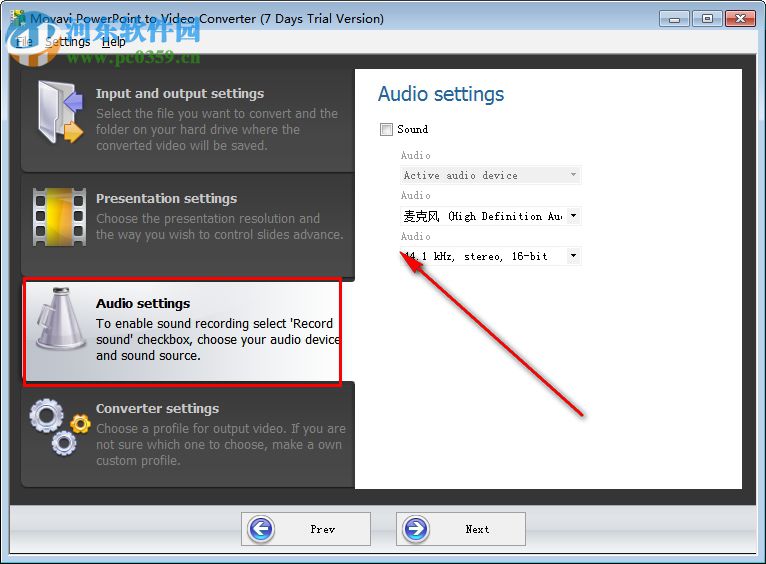Click the gears Converter settings icon
The height and width of the screenshot is (564, 766).
pos(60,427)
